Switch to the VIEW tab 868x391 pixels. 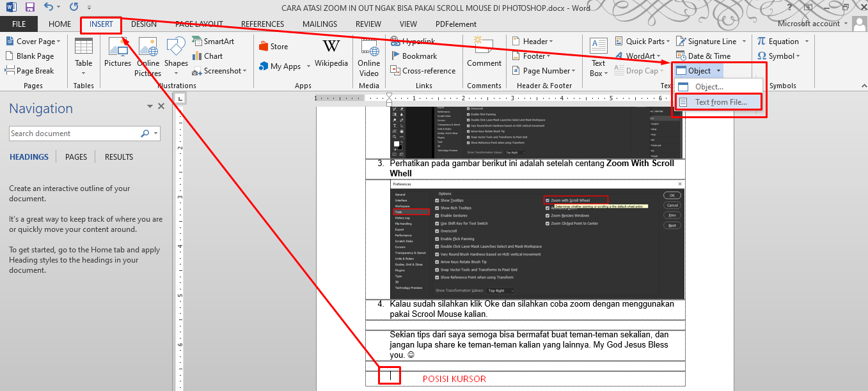coord(408,24)
